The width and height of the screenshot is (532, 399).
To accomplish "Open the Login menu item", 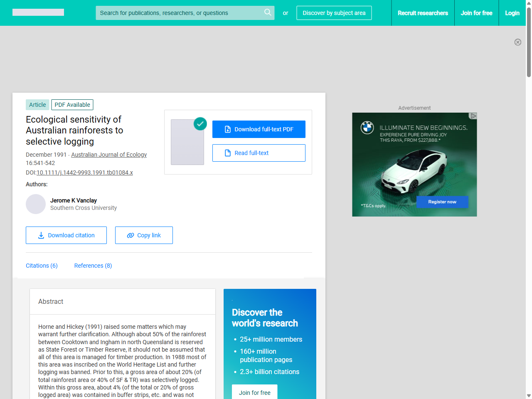I will tap(512, 13).
